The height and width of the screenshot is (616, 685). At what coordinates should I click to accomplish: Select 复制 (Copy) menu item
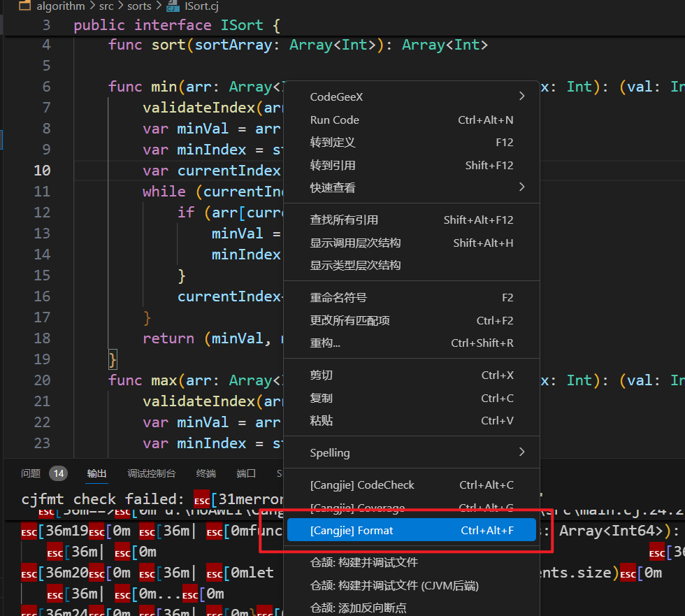click(412, 398)
